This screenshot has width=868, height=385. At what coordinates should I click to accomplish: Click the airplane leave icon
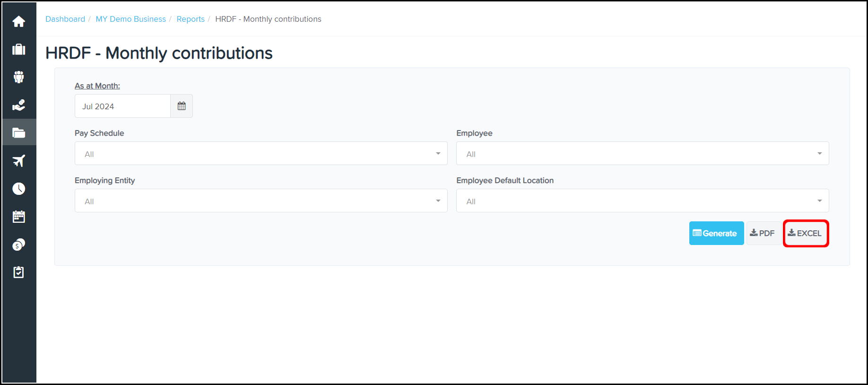pos(19,161)
